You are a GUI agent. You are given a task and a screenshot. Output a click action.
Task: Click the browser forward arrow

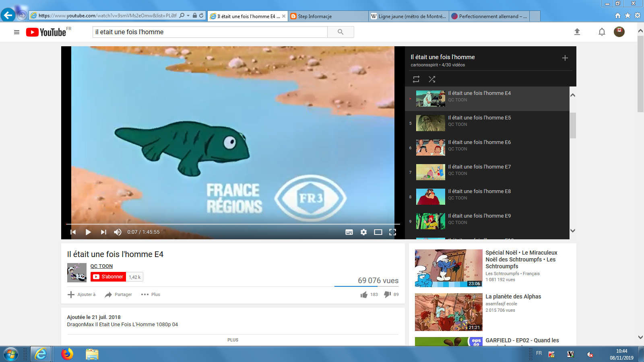[22, 15]
